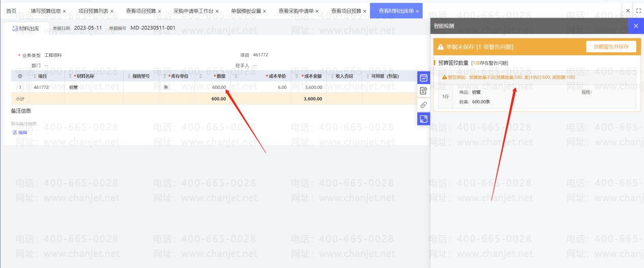Image resolution: width=644 pixels, height=268 pixels.
Task: Sort by the 库存单位 column sort arrows
Action: 165,76
